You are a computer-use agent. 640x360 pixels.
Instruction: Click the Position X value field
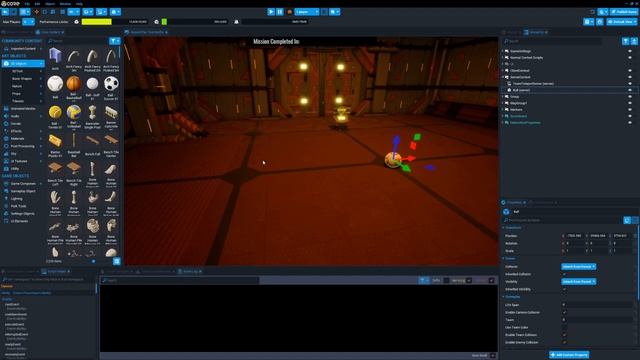574,236
